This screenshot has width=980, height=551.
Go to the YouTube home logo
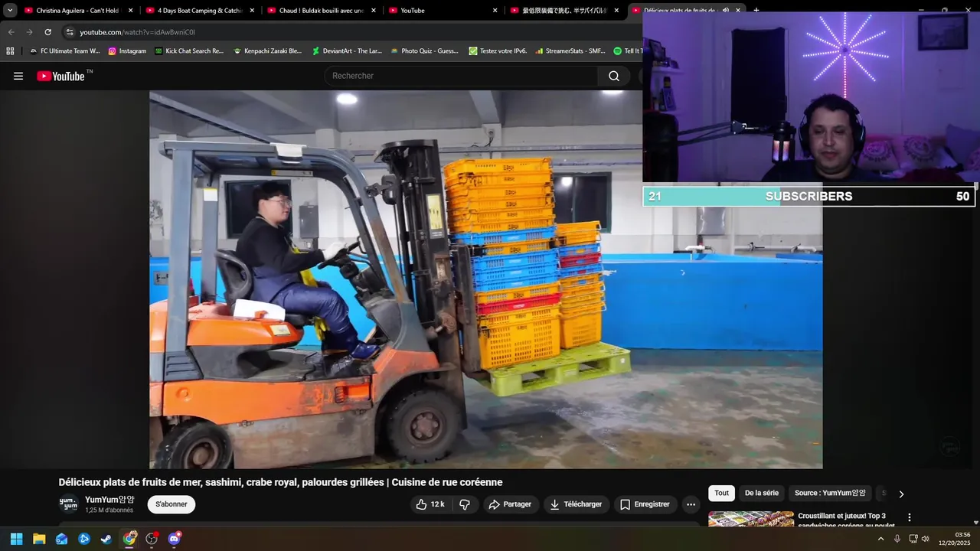pos(60,76)
